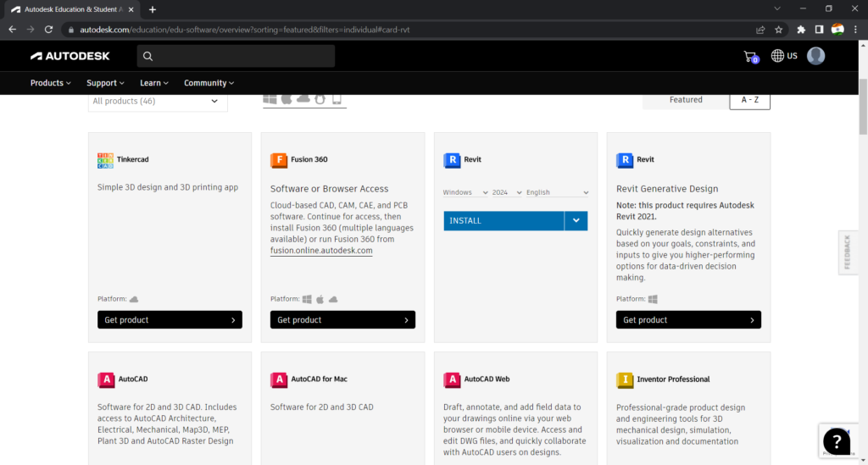Click the Inventor Professional icon

click(625, 379)
